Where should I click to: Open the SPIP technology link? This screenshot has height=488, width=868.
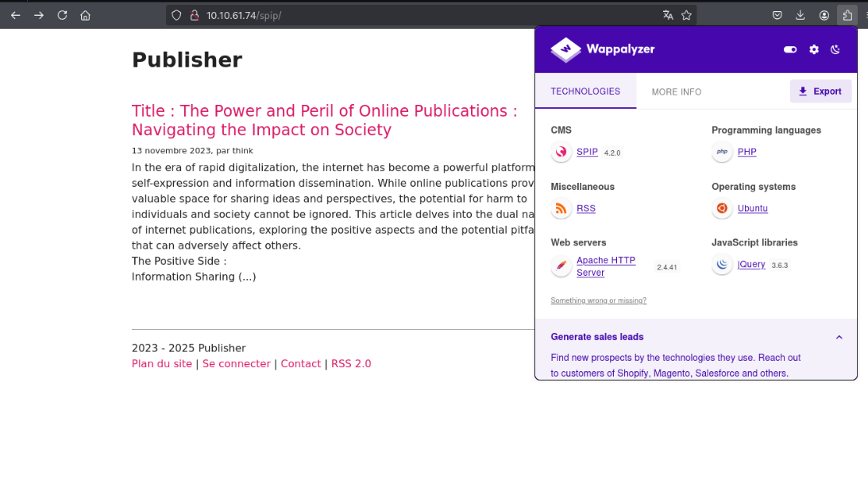587,152
